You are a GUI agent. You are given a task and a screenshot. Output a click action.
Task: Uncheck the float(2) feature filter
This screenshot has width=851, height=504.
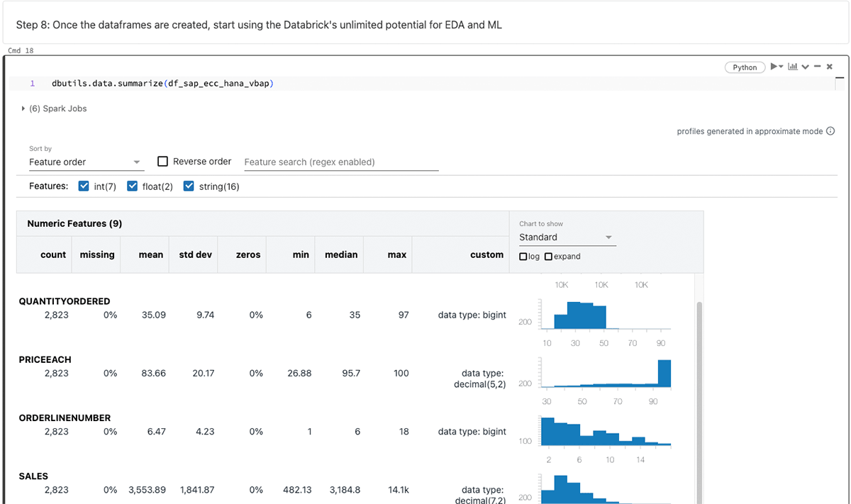pos(132,186)
